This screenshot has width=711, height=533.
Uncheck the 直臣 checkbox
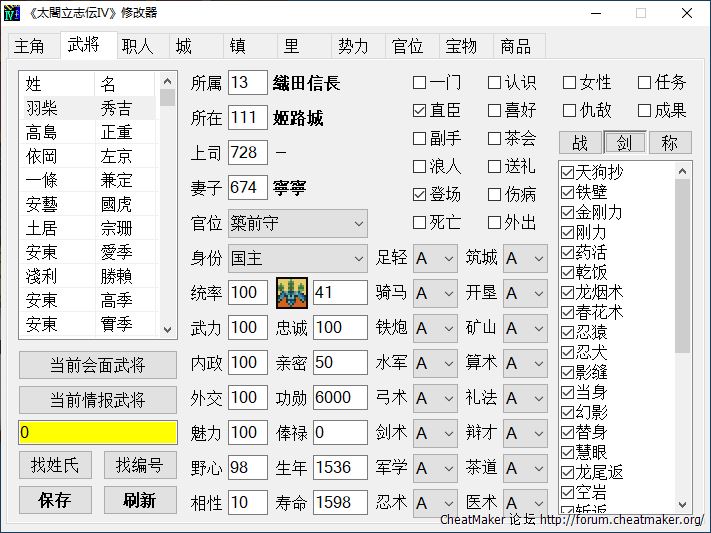pos(420,110)
